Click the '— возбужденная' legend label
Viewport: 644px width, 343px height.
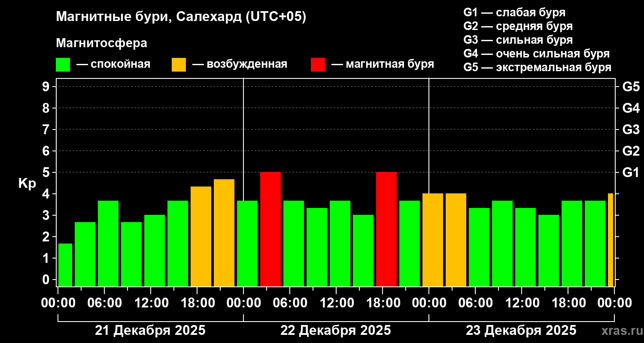240,64
